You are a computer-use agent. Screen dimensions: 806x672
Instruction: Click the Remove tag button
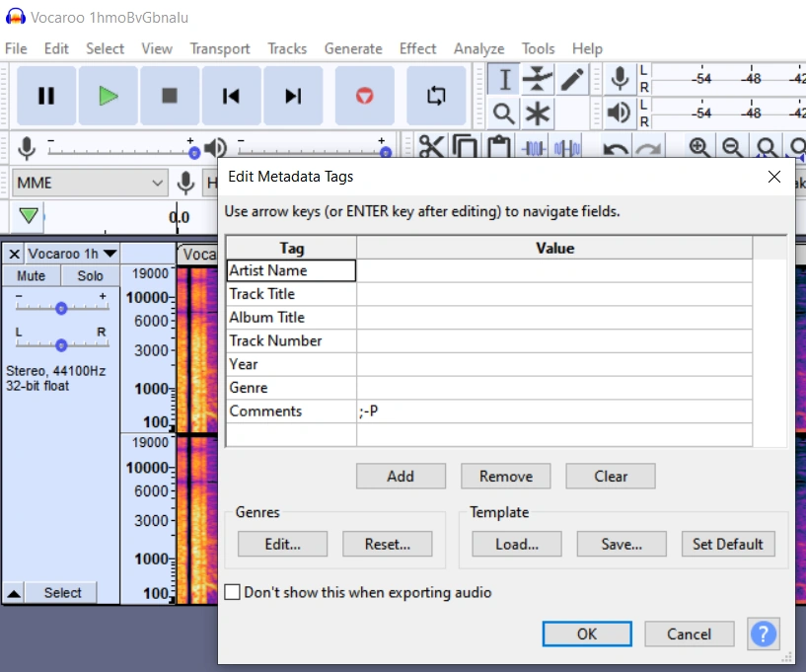506,476
